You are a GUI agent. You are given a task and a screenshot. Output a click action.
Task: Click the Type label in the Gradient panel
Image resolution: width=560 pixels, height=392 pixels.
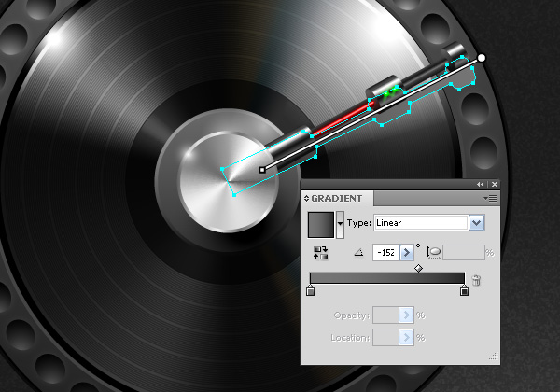click(359, 223)
